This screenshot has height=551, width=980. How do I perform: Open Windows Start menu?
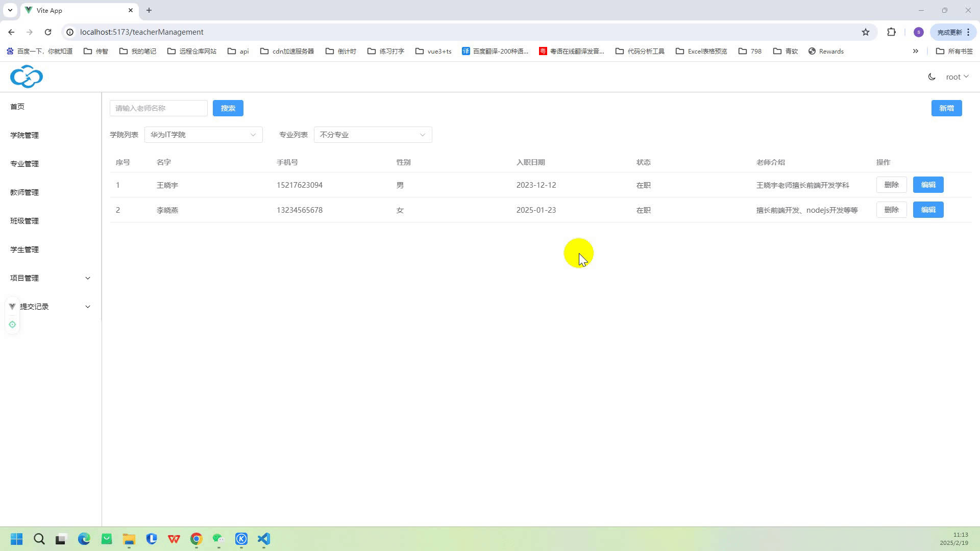16,539
